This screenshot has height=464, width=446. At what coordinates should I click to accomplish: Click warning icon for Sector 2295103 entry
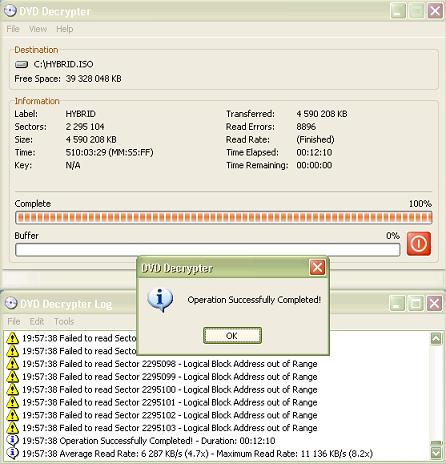(x=12, y=428)
